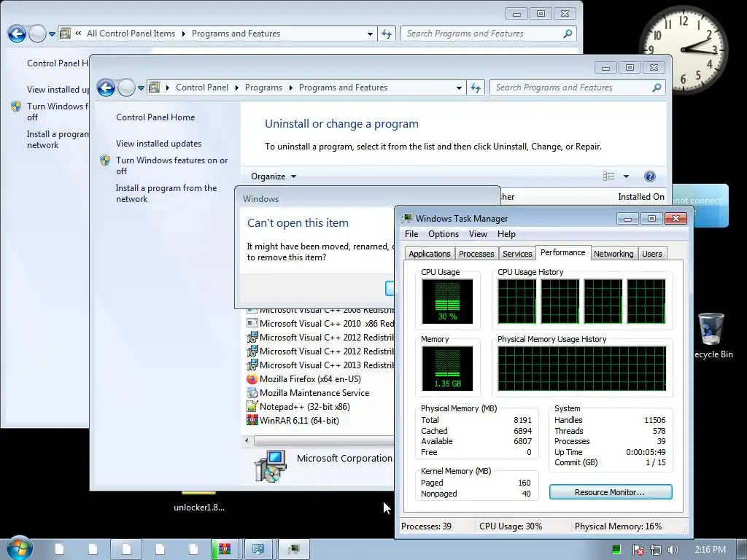Select Microsoft Visual C++ 2013 Redistributable row
Image resolution: width=747 pixels, height=560 pixels.
click(320, 365)
